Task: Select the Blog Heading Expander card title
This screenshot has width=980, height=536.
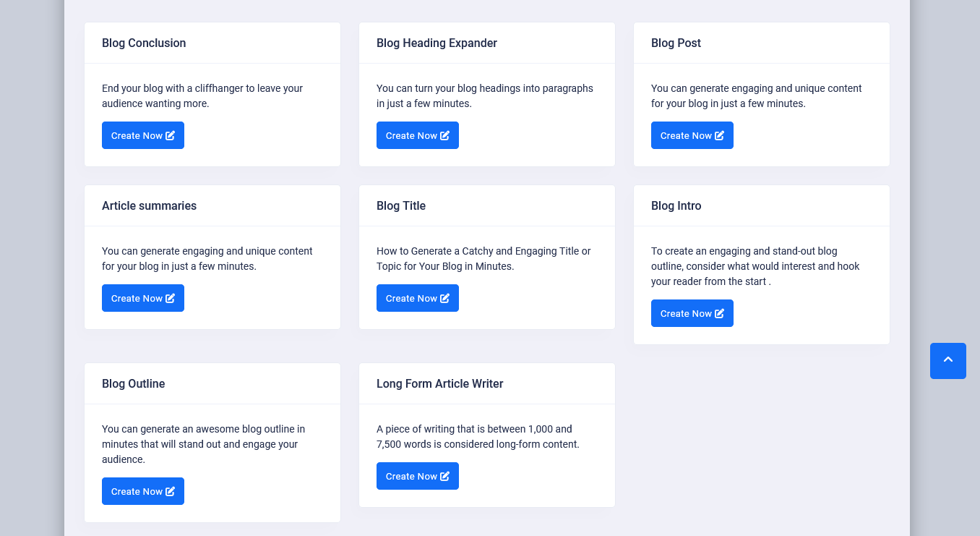Action: (x=437, y=43)
